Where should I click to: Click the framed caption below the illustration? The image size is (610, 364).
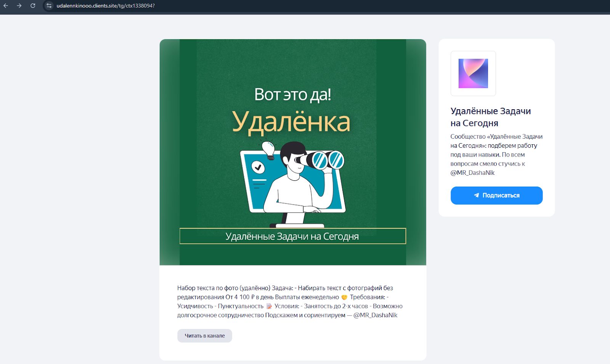292,236
